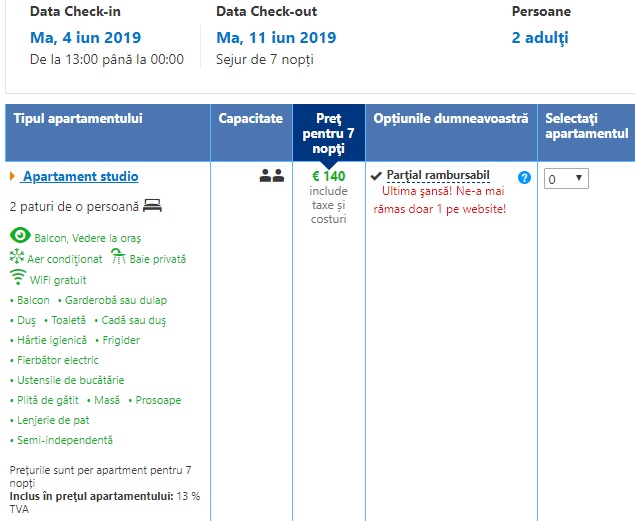Change check-in date Ma, 4 iun 2019
Screen dimensions: 635x521
coord(85,38)
